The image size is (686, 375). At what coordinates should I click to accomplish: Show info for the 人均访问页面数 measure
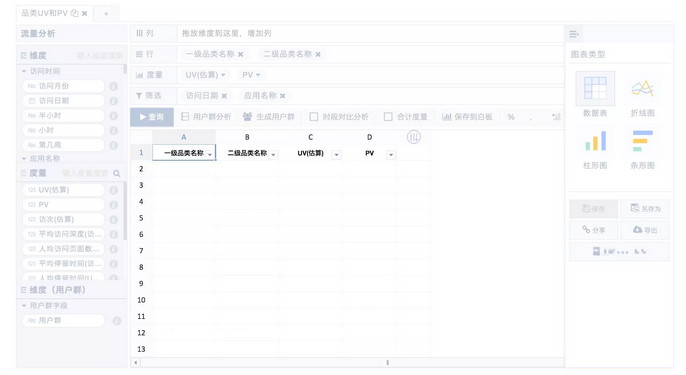coord(114,249)
